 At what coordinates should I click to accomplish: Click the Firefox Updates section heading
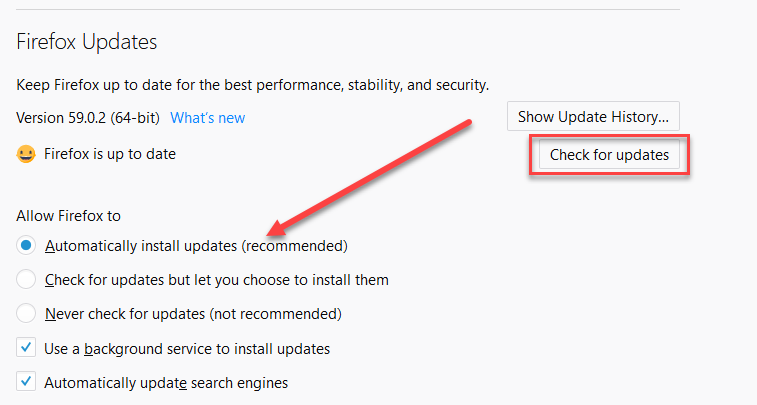click(x=87, y=42)
